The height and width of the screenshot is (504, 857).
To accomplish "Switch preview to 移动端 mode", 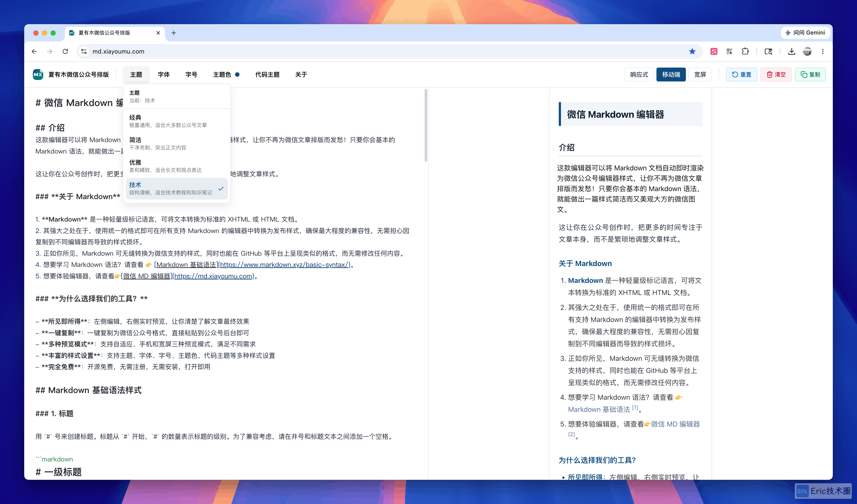I will coord(671,74).
